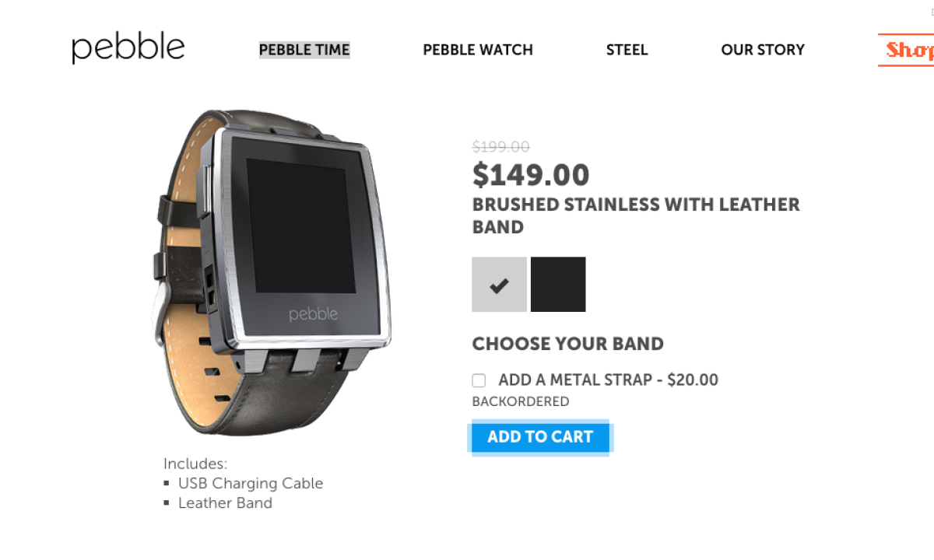Click the Leather Band included item
The width and height of the screenshot is (934, 560).
[x=225, y=502]
